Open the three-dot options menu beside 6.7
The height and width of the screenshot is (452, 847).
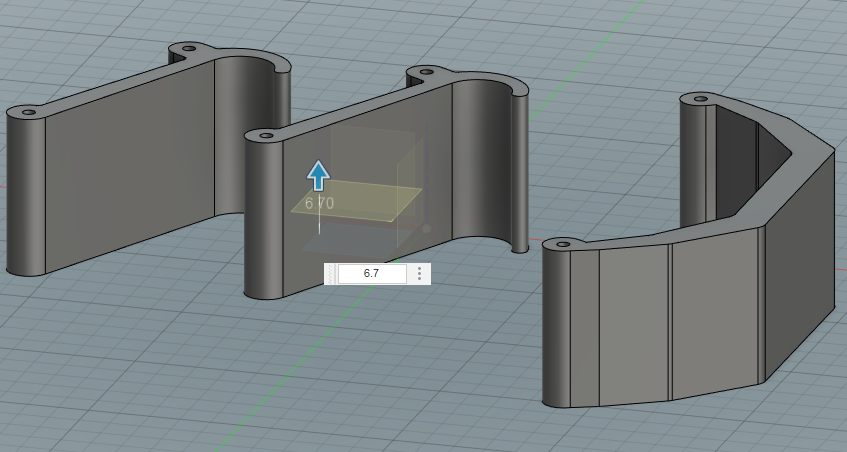click(x=420, y=273)
